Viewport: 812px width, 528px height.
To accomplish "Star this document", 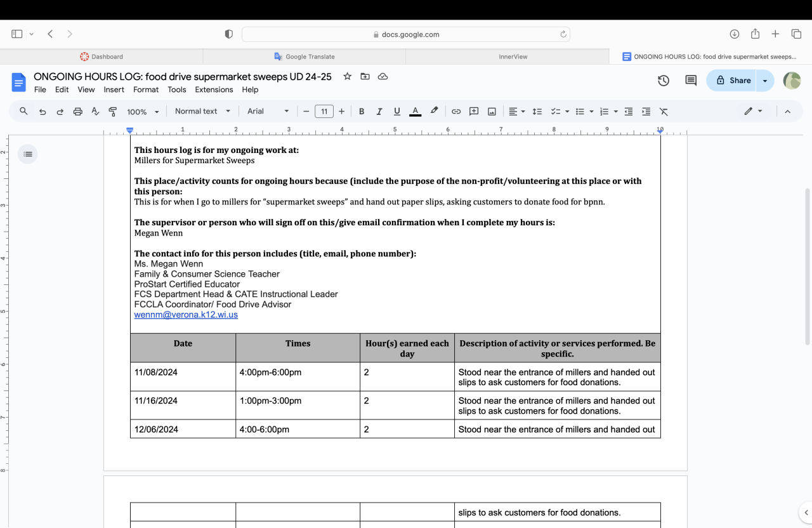I will tap(347, 77).
